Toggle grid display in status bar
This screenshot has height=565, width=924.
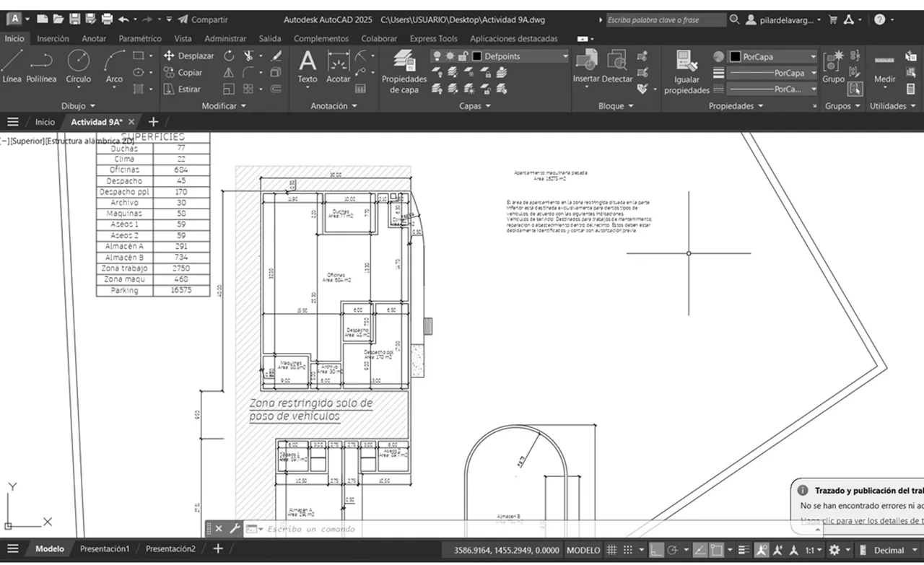click(x=611, y=551)
